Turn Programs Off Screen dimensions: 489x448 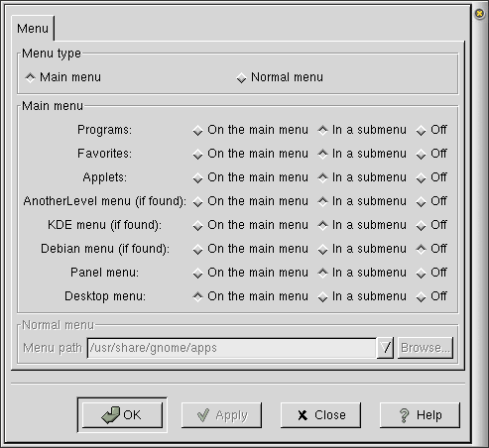coord(431,130)
